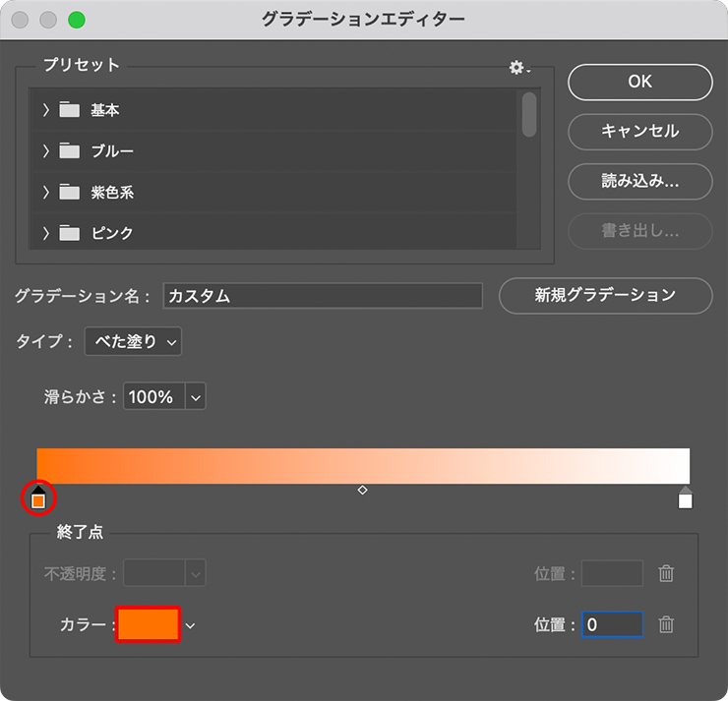Click the ピンク preset folder icon
The image size is (728, 701).
69,233
